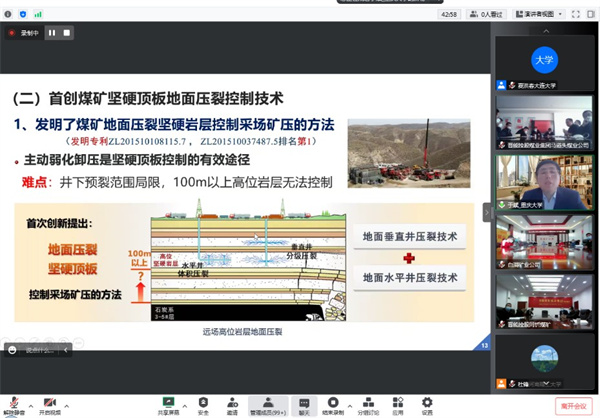The image size is (600, 418).
Task: Open the Security shield icon
Action: coord(203,402)
